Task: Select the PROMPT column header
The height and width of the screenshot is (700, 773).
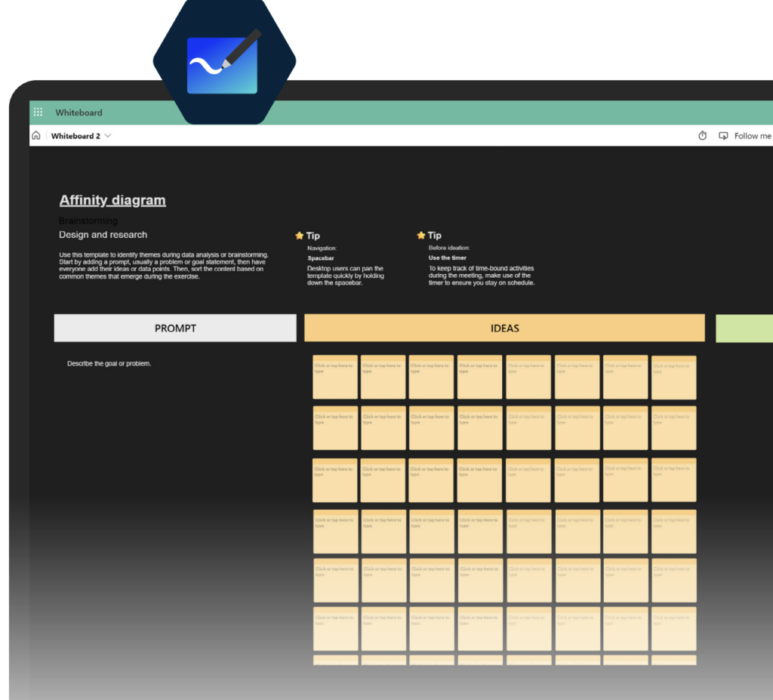Action: pos(175,328)
